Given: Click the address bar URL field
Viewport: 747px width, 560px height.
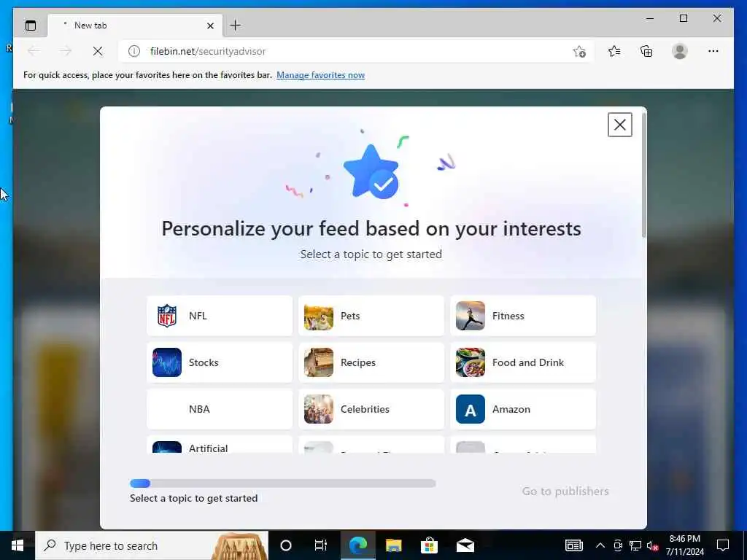Looking at the screenshot, I should (x=355, y=51).
